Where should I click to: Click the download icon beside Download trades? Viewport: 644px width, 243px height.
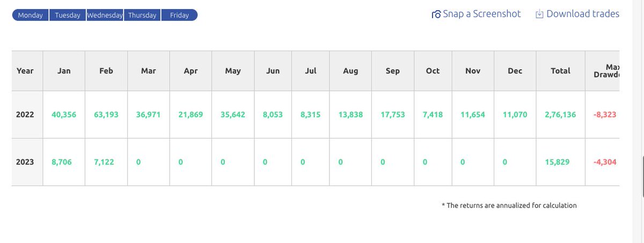pos(539,14)
